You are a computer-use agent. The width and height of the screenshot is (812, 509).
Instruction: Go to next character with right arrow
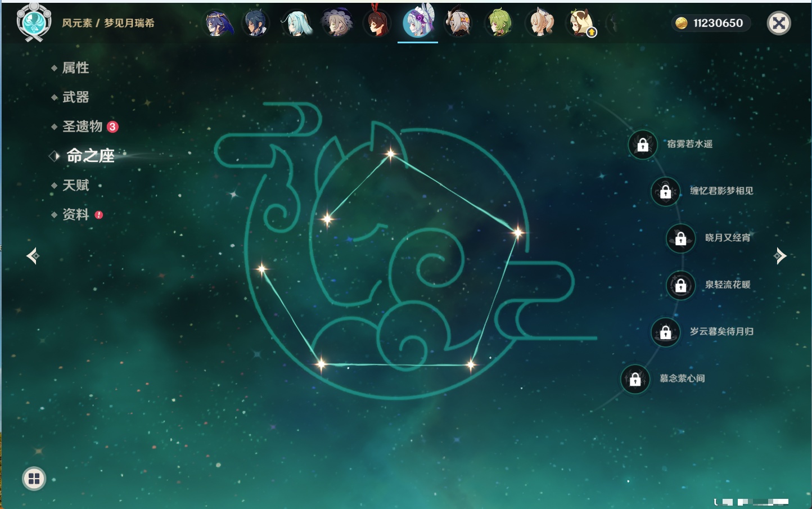[780, 256]
